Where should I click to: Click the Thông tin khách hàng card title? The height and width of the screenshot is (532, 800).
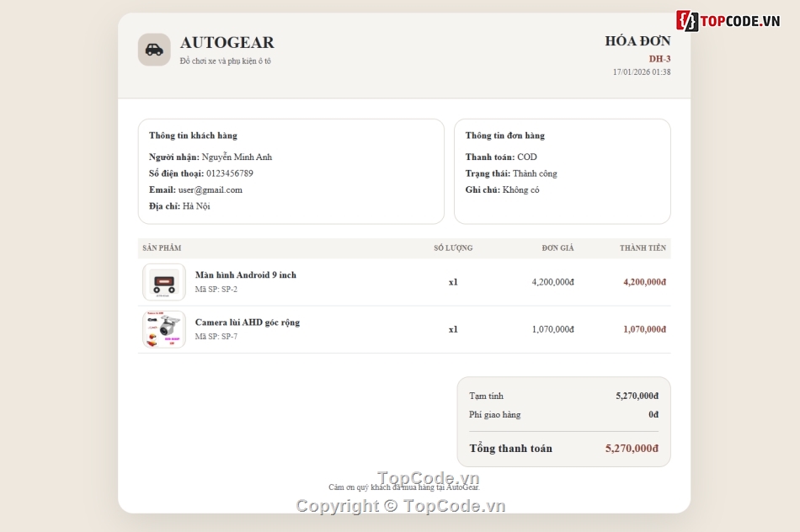click(x=193, y=136)
